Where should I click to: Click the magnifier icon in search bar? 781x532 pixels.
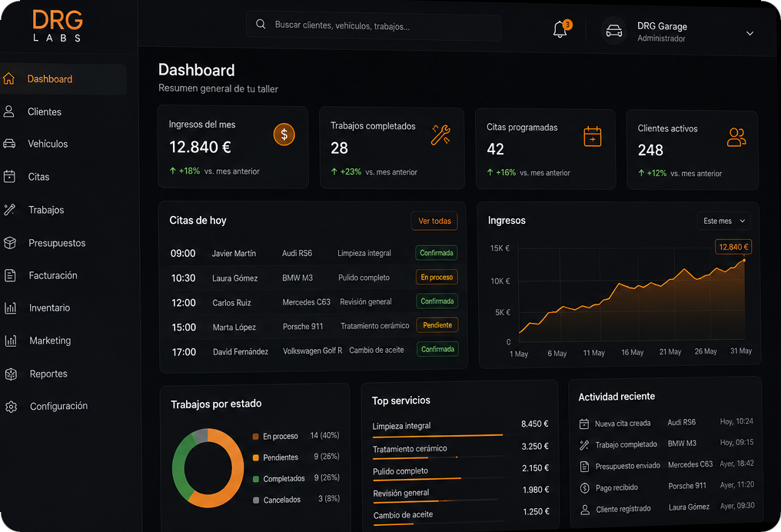tap(261, 24)
